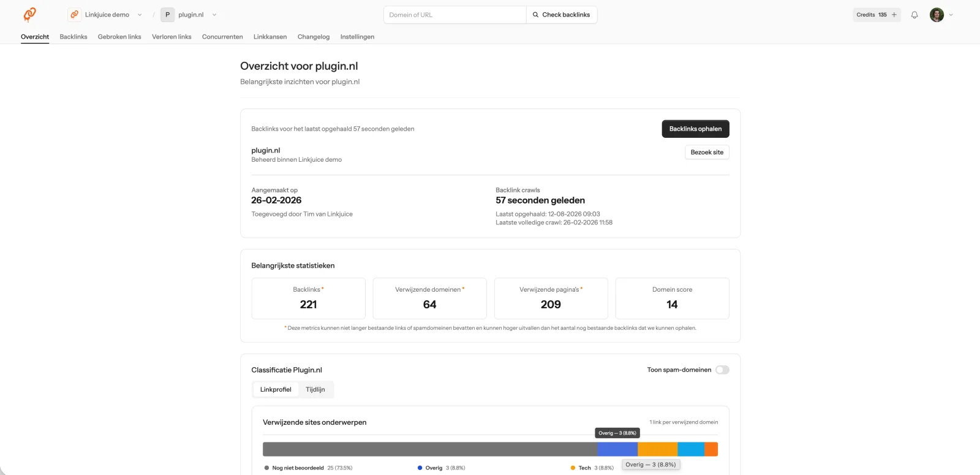
Task: Click the Nog niet beoordeeld legend entry
Action: [x=308, y=468]
